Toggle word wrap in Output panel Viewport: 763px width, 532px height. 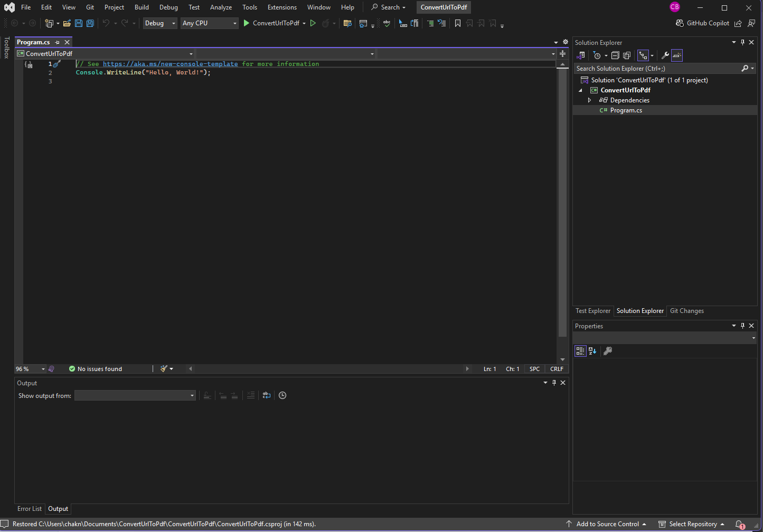point(267,395)
